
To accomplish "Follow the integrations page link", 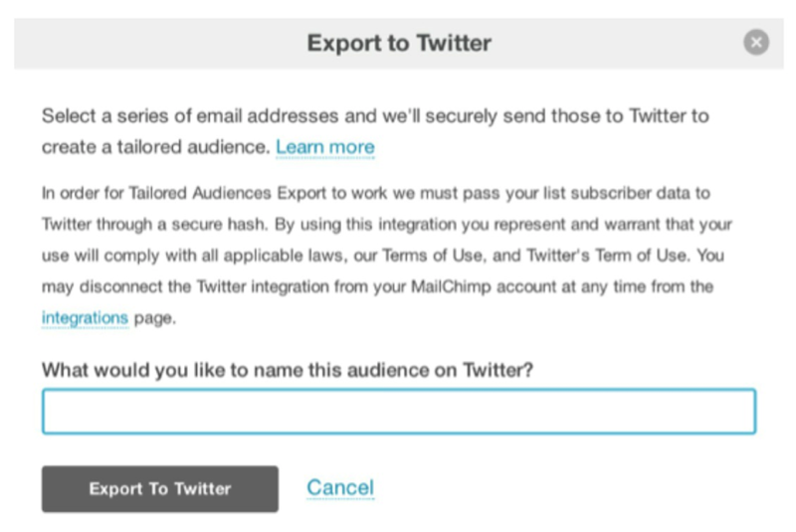I will [85, 317].
